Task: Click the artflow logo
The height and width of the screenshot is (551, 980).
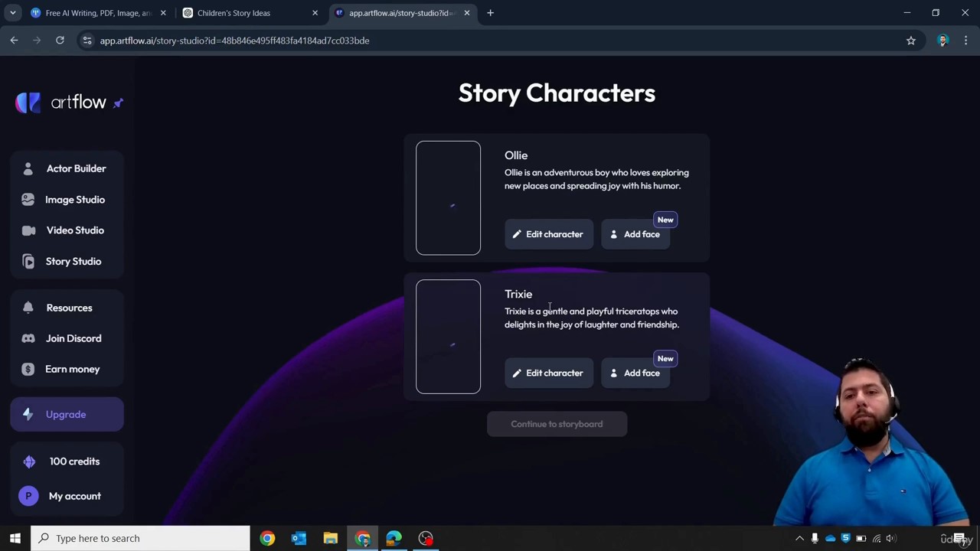Action: pyautogui.click(x=60, y=103)
